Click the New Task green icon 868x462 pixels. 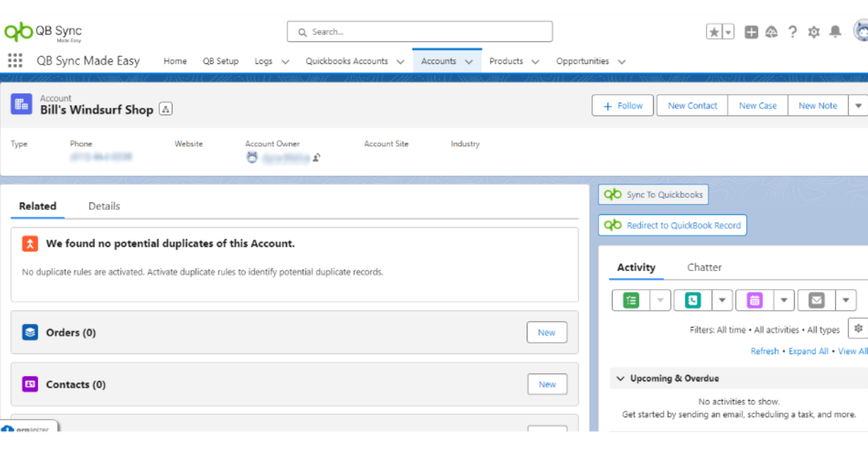(x=631, y=300)
